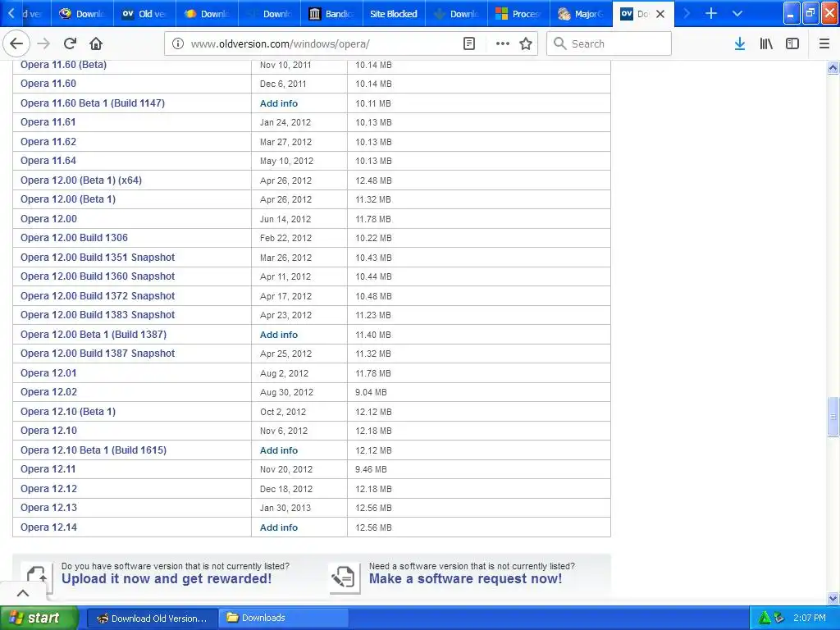Click the green triangle tray icon
Screen dimensions: 840x630
point(765,618)
